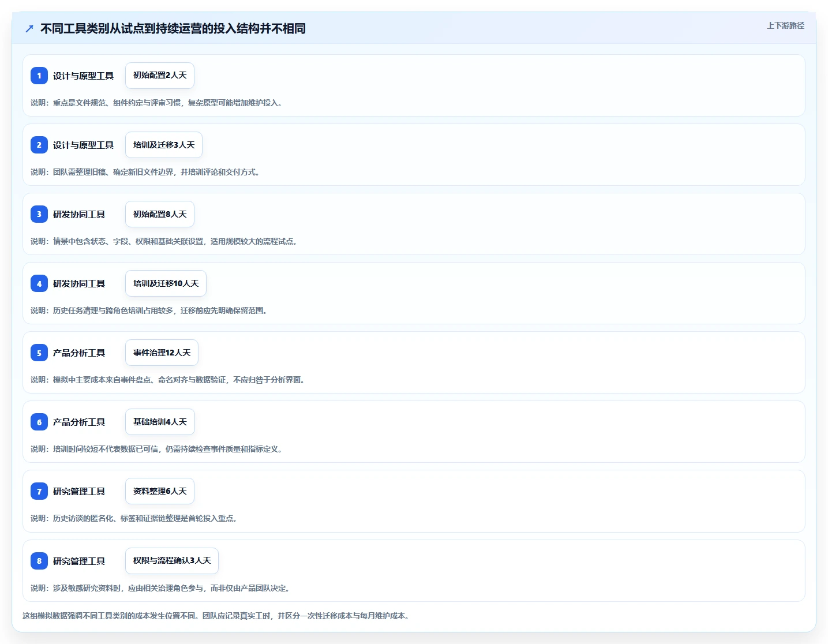Click the 权限与流程确认3人天 chip
Image resolution: width=828 pixels, height=644 pixels.
(x=172, y=561)
